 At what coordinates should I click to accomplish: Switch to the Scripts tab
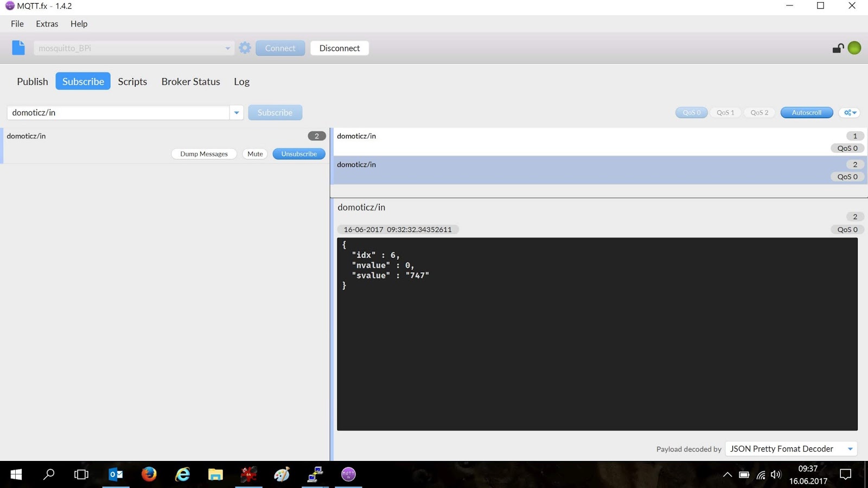click(132, 81)
